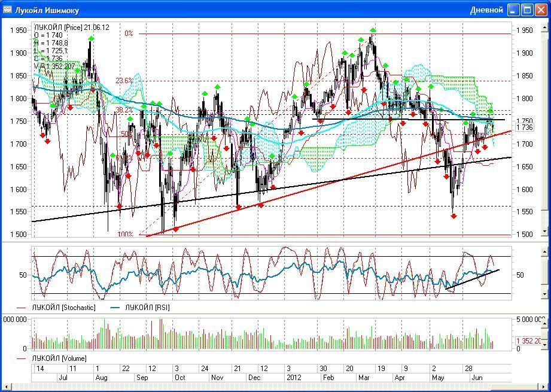Viewport: 551px width, 392px height.
Task: Click the Jun month label on time axis
Action: [x=477, y=378]
